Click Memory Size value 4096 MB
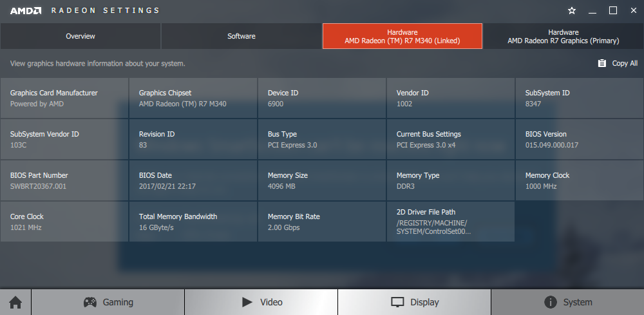This screenshot has height=315, width=644. point(282,186)
